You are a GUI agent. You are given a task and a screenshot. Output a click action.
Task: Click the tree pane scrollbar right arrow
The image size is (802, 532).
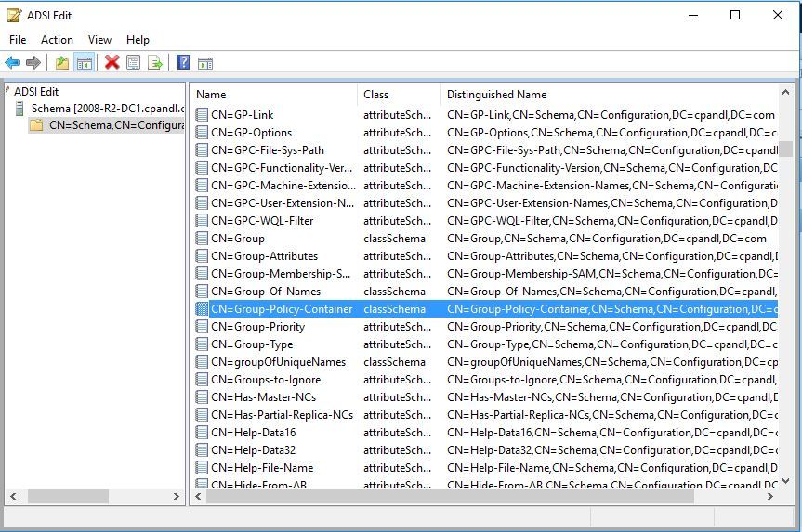coord(176,496)
